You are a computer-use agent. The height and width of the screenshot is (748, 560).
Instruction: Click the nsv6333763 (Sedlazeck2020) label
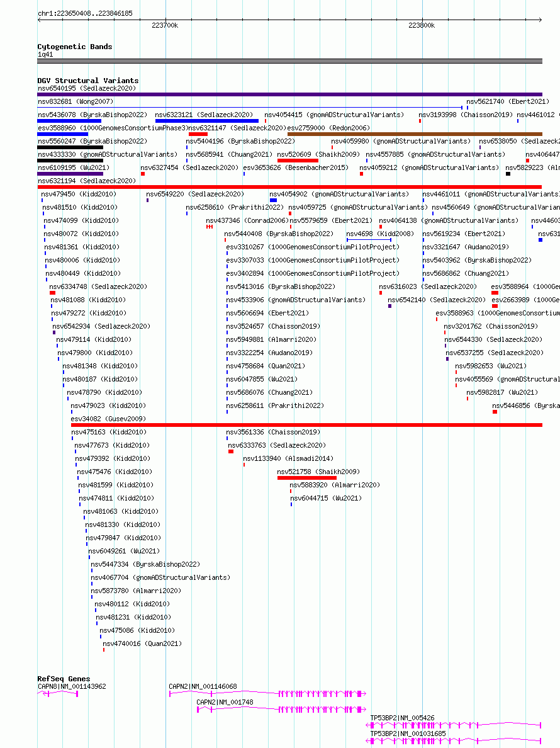pos(277,446)
